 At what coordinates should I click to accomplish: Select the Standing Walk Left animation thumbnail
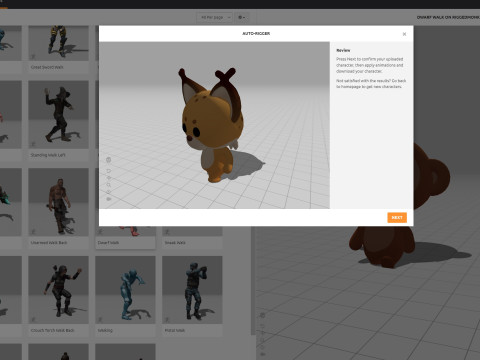[x=58, y=114]
